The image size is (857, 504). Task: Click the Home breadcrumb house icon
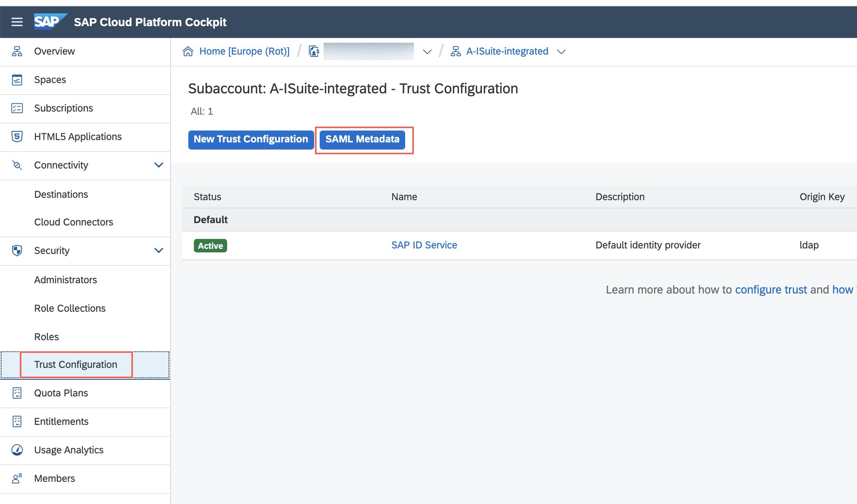coord(188,51)
